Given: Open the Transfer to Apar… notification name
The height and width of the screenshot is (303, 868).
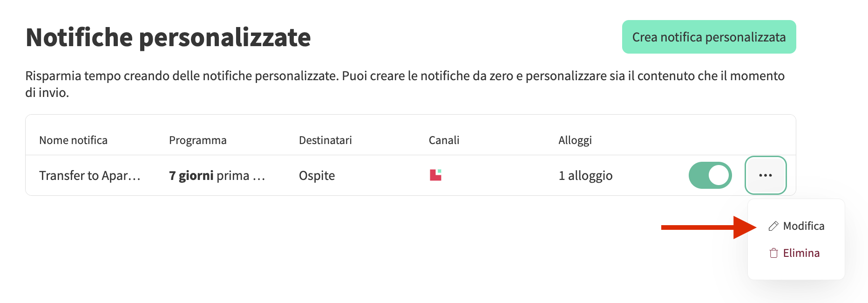Looking at the screenshot, I should 89,176.
